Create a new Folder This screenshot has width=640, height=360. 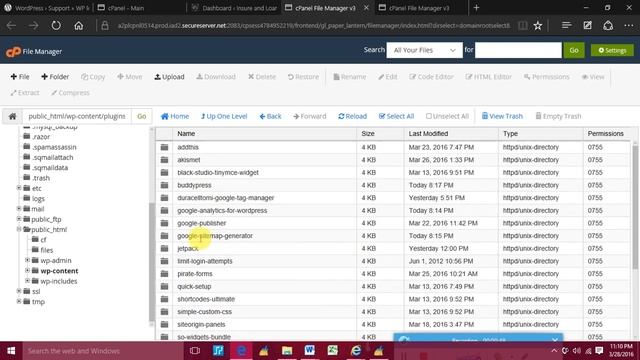[x=55, y=77]
